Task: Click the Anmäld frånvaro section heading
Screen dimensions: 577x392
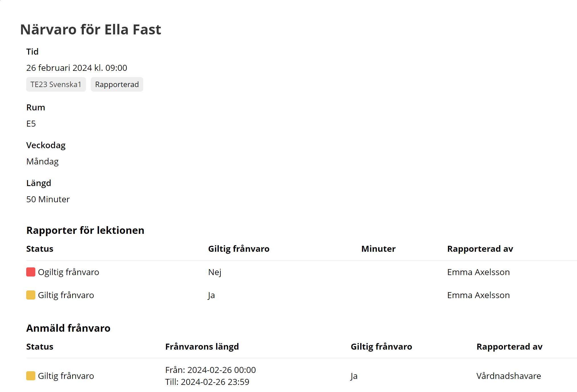Action: coord(68,328)
